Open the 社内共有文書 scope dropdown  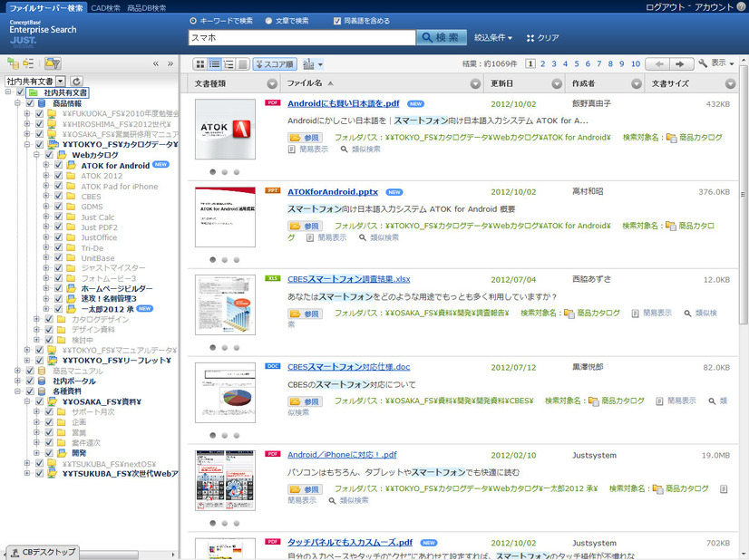pyautogui.click(x=61, y=82)
